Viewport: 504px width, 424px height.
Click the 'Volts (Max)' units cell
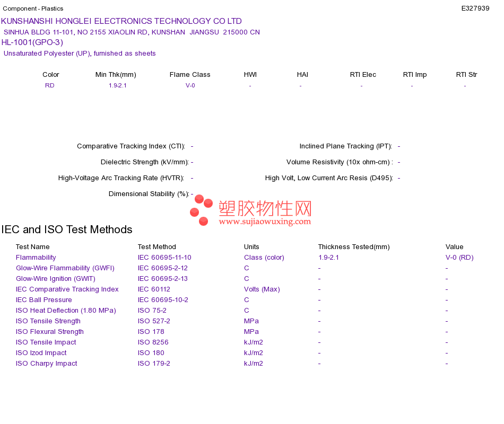pyautogui.click(x=262, y=289)
